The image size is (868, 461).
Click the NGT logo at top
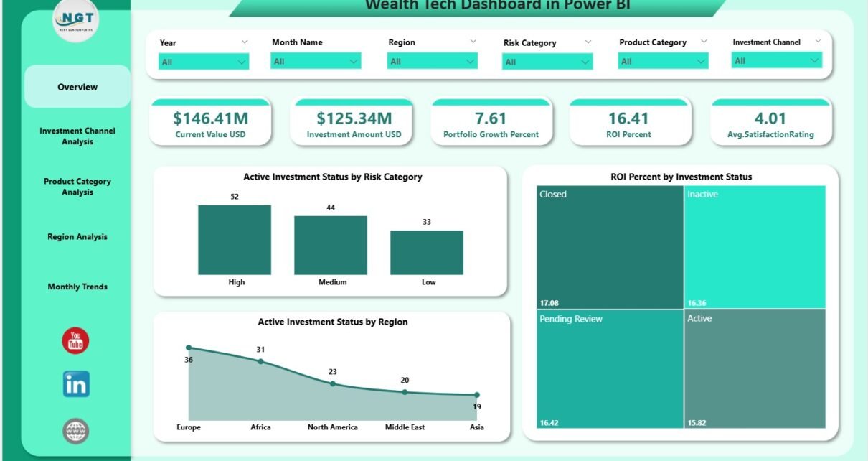pyautogui.click(x=76, y=20)
